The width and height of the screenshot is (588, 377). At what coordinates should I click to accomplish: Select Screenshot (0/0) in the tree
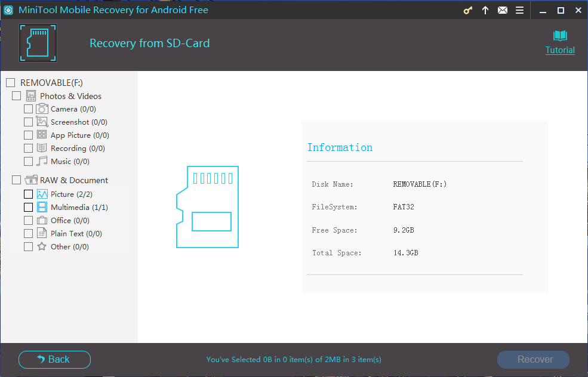(x=79, y=122)
